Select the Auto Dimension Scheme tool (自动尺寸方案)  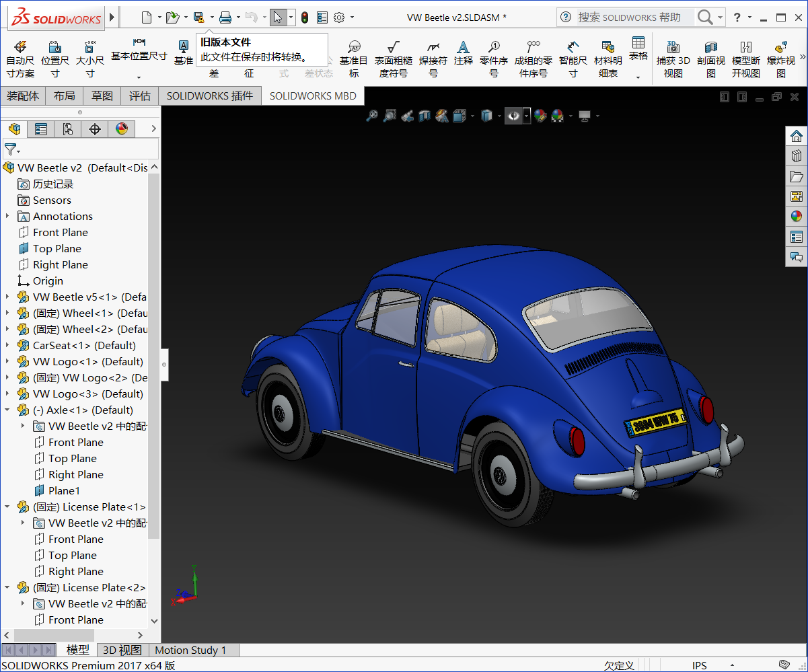20,59
